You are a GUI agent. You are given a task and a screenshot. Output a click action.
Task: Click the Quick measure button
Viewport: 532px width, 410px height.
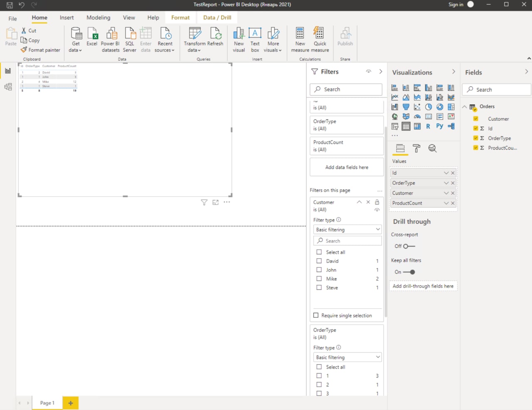tap(320, 40)
